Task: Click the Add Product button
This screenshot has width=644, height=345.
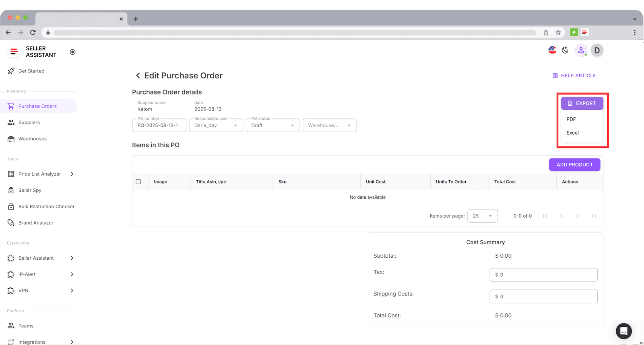Action: click(x=574, y=164)
